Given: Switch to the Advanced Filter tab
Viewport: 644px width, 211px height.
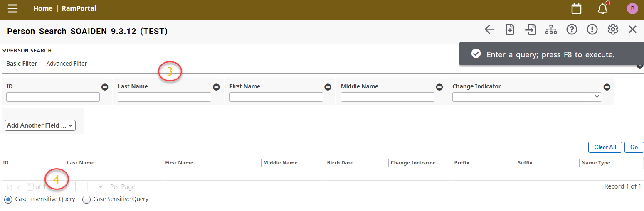Looking at the screenshot, I should tap(67, 64).
